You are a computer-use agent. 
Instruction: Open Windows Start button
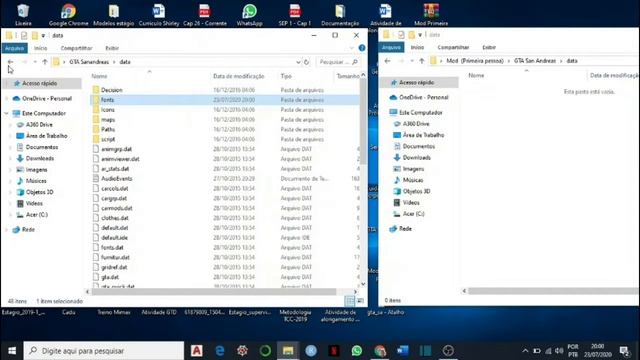click(x=11, y=351)
